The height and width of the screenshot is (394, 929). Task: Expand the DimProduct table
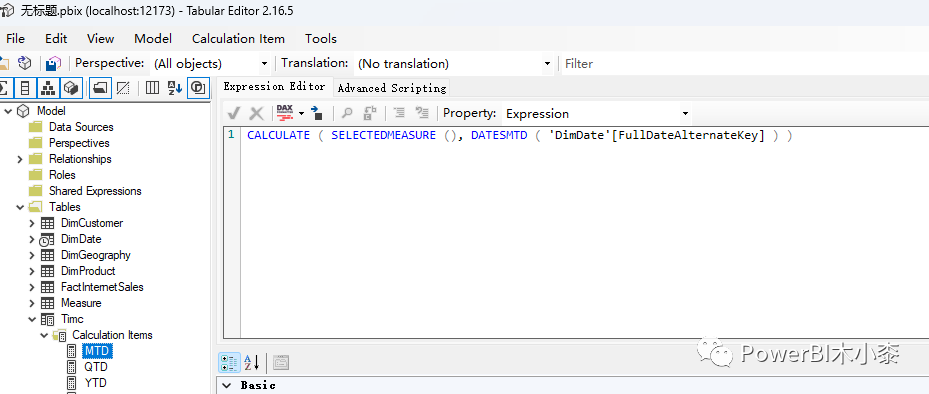(32, 271)
